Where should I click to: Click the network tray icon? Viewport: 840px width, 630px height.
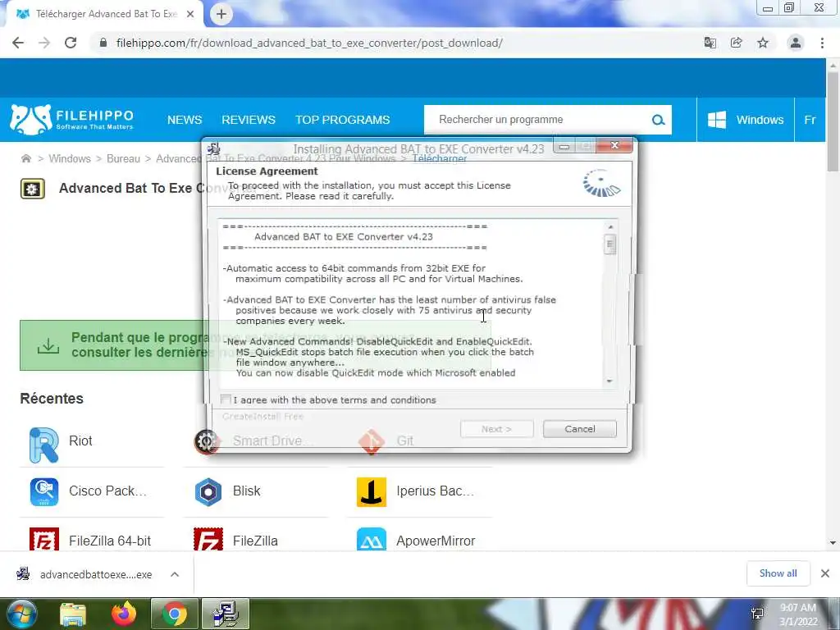coord(757,614)
